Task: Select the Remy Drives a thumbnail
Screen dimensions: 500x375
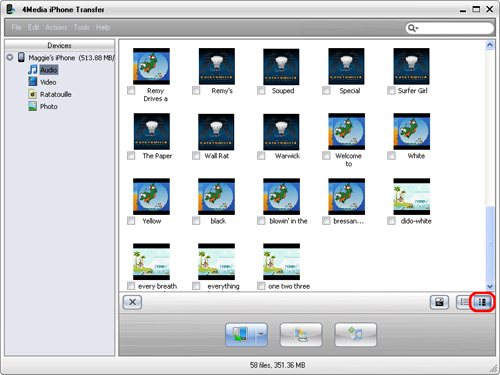Action: tap(151, 66)
